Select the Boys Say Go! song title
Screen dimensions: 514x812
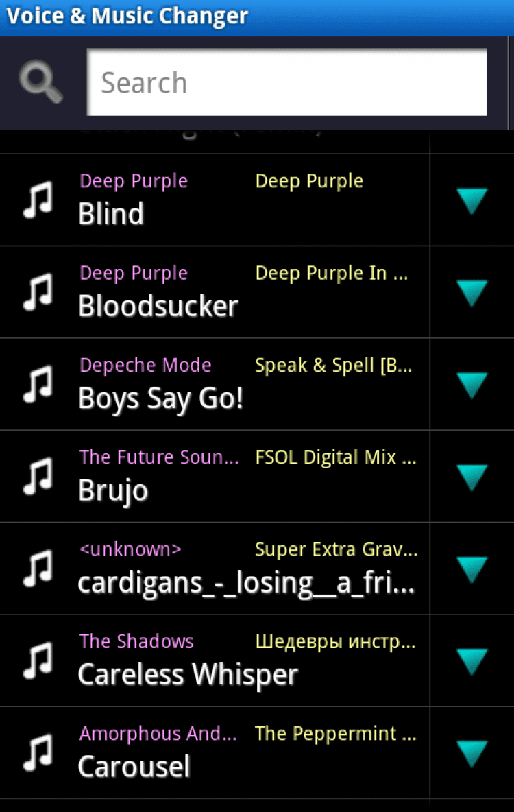point(160,398)
